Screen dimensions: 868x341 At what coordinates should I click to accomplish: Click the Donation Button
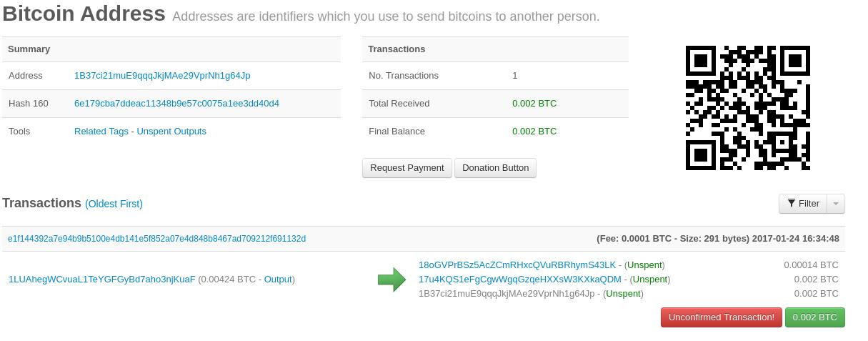pyautogui.click(x=496, y=168)
